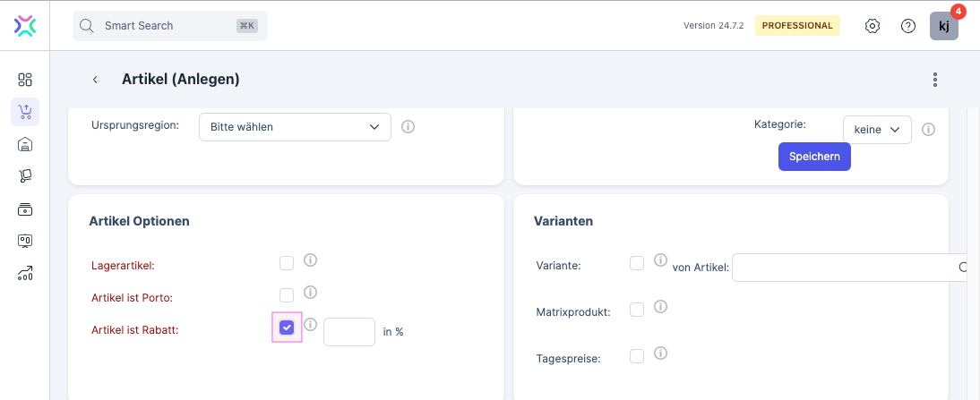Click the Speichern button

point(813,157)
